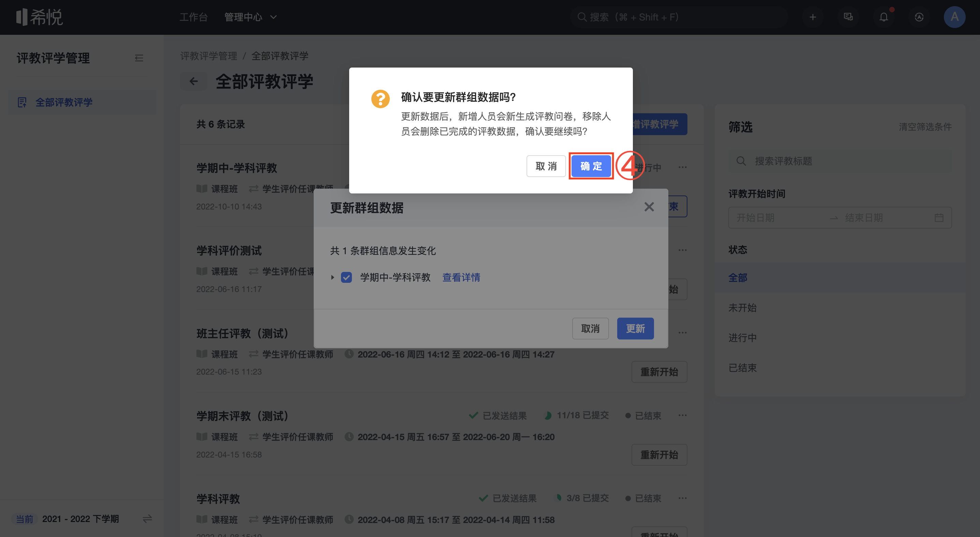
Task: Click the top search box
Action: (679, 17)
